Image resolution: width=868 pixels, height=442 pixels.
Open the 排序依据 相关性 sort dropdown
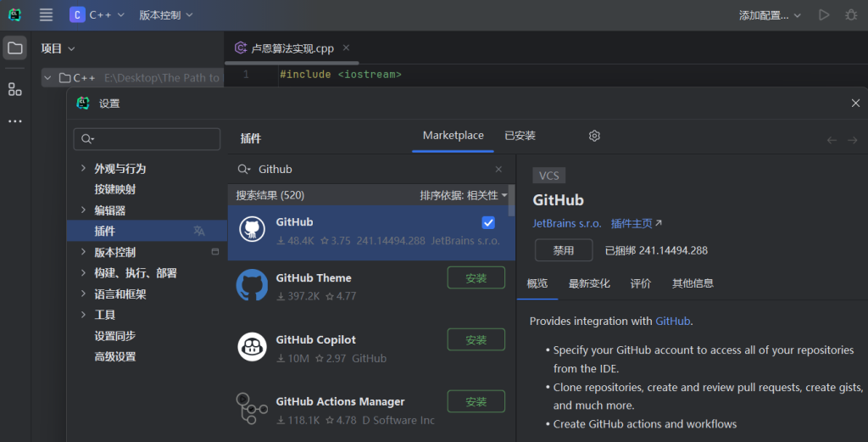[x=464, y=195]
